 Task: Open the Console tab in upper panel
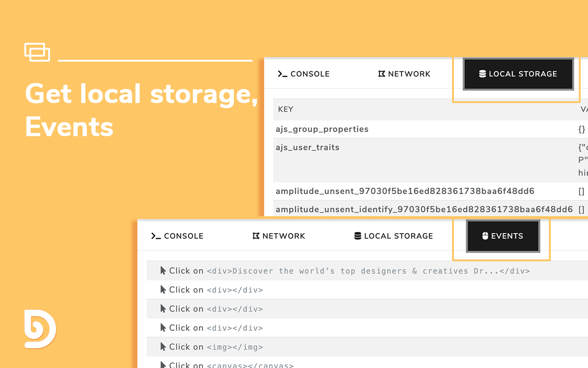click(x=304, y=74)
